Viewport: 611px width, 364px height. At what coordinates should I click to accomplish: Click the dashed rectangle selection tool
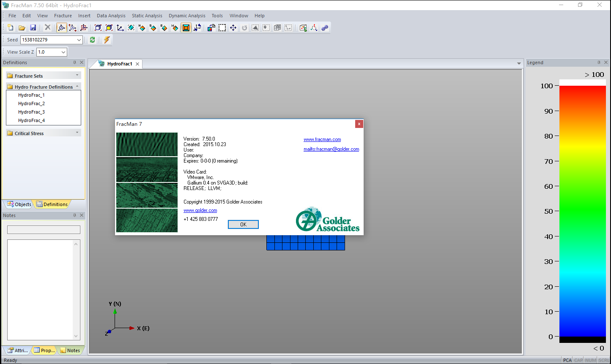click(x=222, y=27)
